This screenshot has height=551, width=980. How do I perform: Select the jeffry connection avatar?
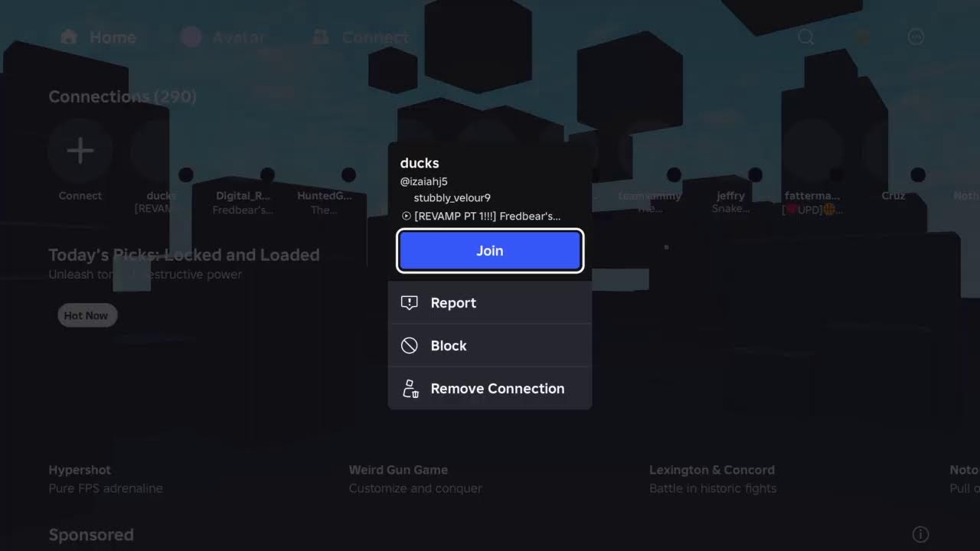(730, 151)
